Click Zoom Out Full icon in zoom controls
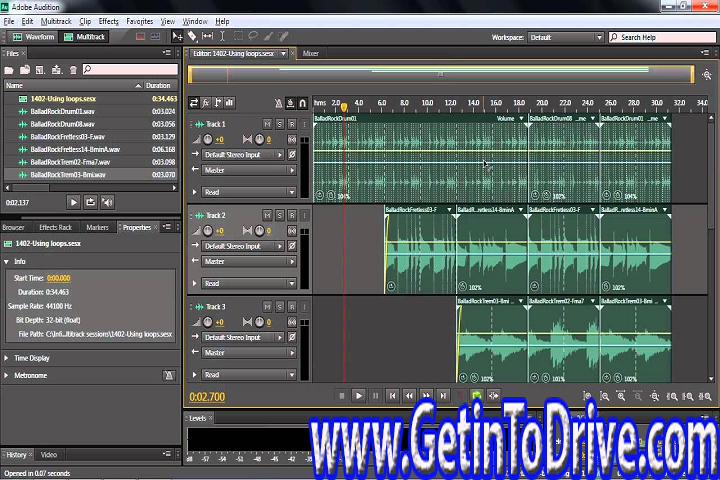Viewport: 720px width, 480px height. coord(654,396)
